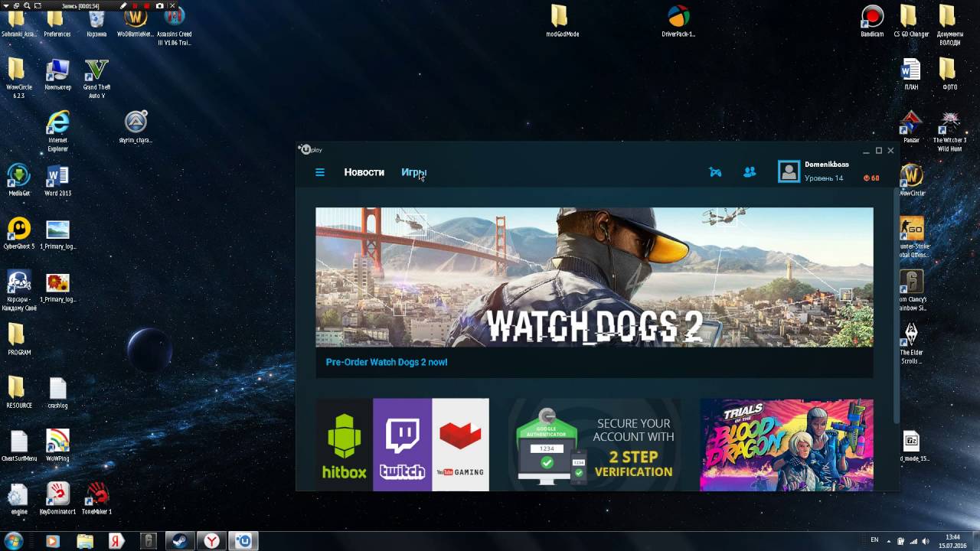
Task: Click the EN language indicator in tray
Action: [x=875, y=540]
